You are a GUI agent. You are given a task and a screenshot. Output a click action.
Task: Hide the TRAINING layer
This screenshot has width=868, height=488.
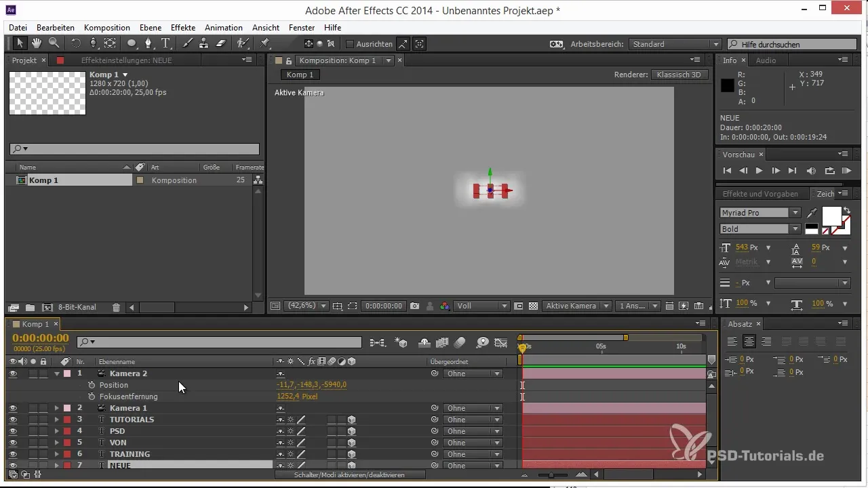13,454
